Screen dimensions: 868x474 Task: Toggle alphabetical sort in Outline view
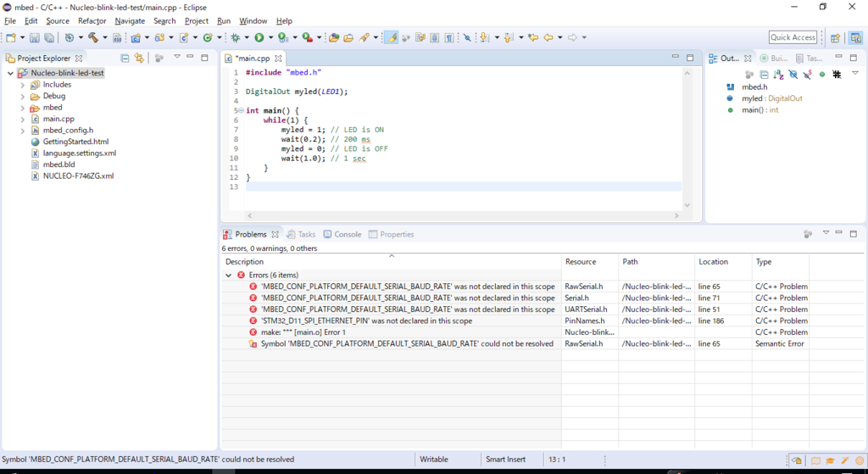778,75
